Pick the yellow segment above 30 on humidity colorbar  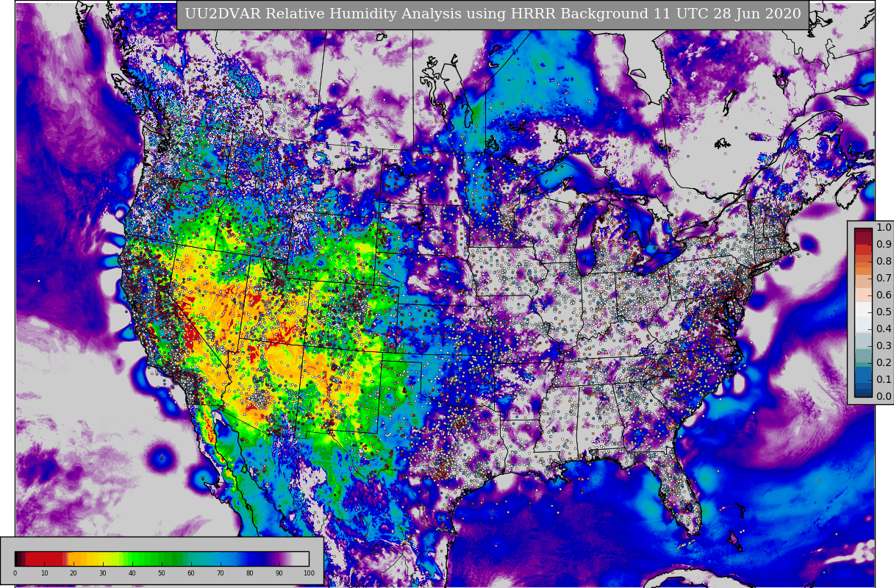(x=103, y=559)
